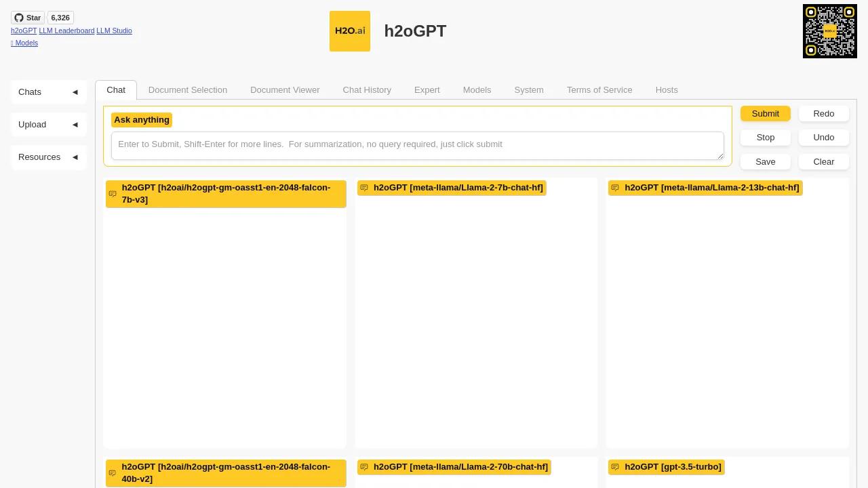Click the falcon-7b-v3 chatbot label text
The height and width of the screenshot is (488, 868).
tap(226, 194)
